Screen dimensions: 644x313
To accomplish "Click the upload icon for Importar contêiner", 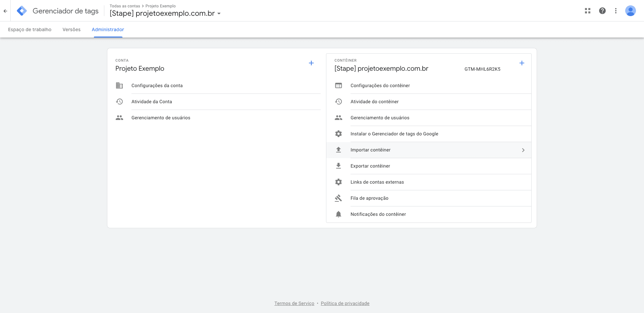I will point(338,150).
